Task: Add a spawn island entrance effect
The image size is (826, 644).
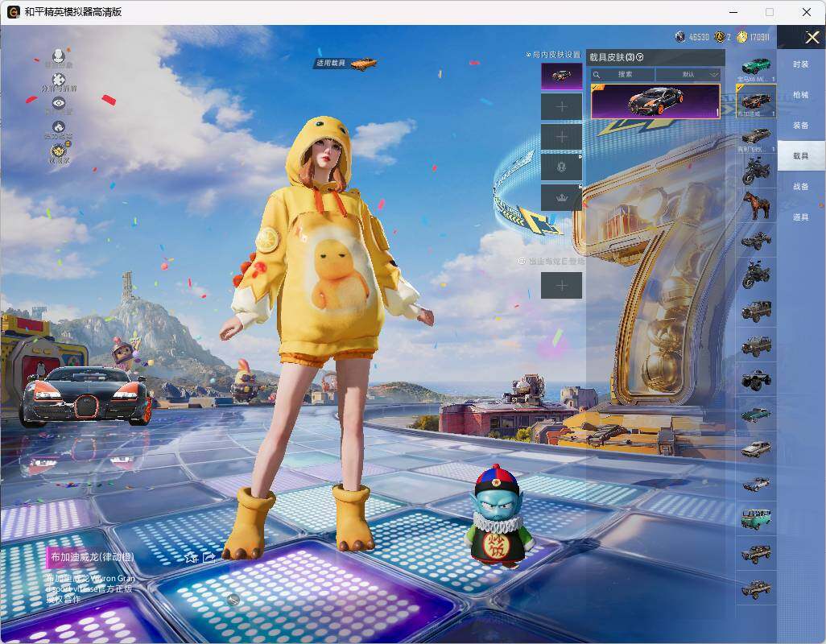Action: (x=562, y=286)
